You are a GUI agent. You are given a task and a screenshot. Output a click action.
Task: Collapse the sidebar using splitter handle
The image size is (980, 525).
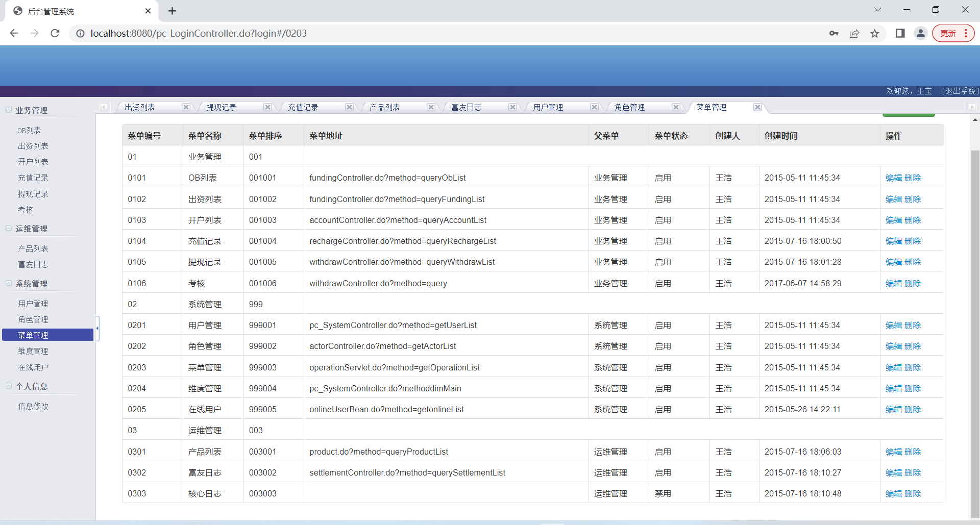click(97, 328)
